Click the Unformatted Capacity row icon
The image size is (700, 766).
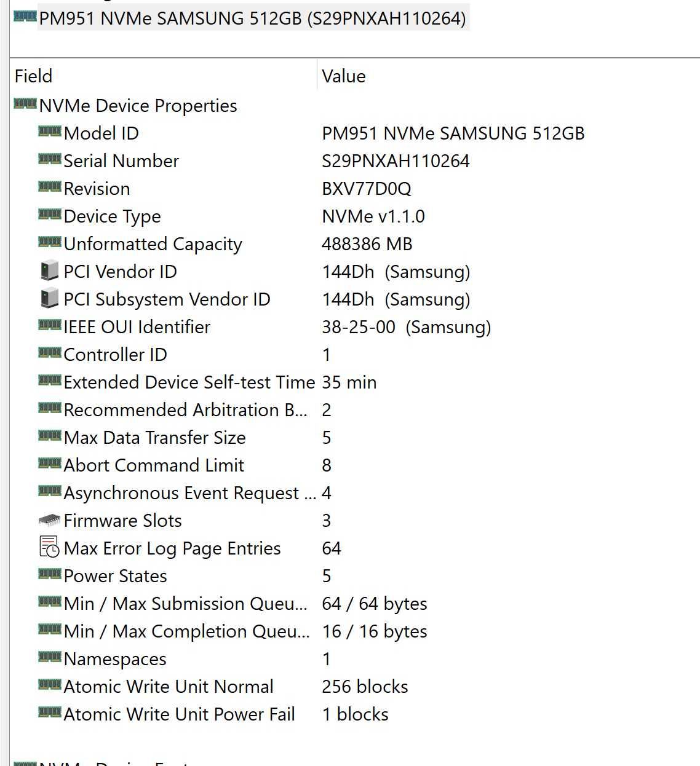[50, 242]
